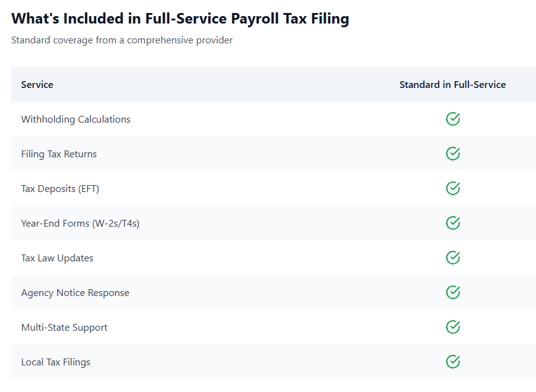Click the Multi-State Support checkmark icon
This screenshot has height=392, width=536.
coord(453,327)
